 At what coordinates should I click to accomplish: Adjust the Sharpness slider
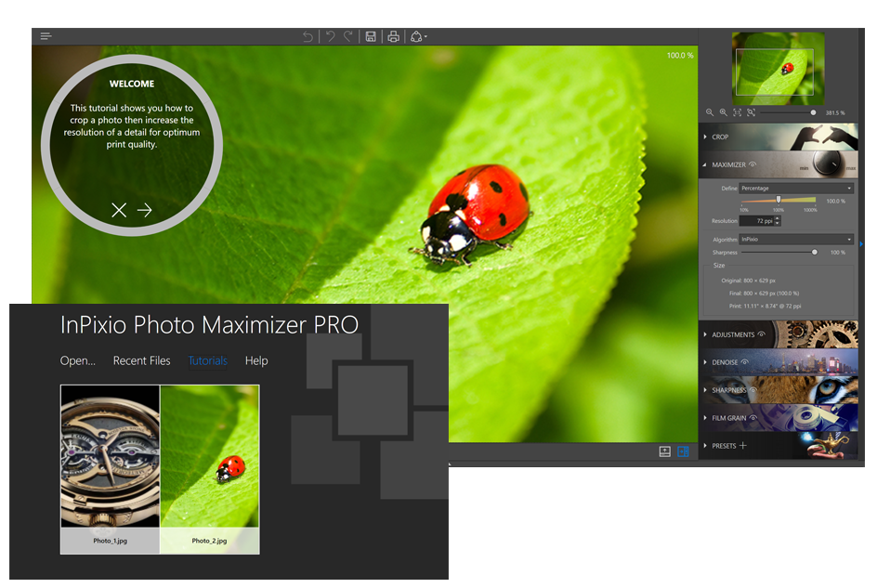[779, 253]
